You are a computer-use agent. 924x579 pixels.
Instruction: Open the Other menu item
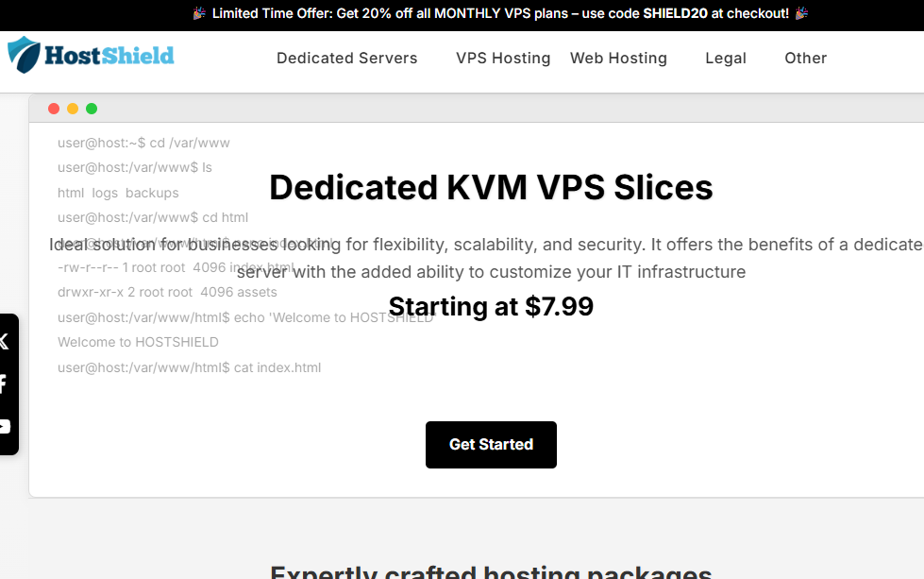(x=805, y=58)
